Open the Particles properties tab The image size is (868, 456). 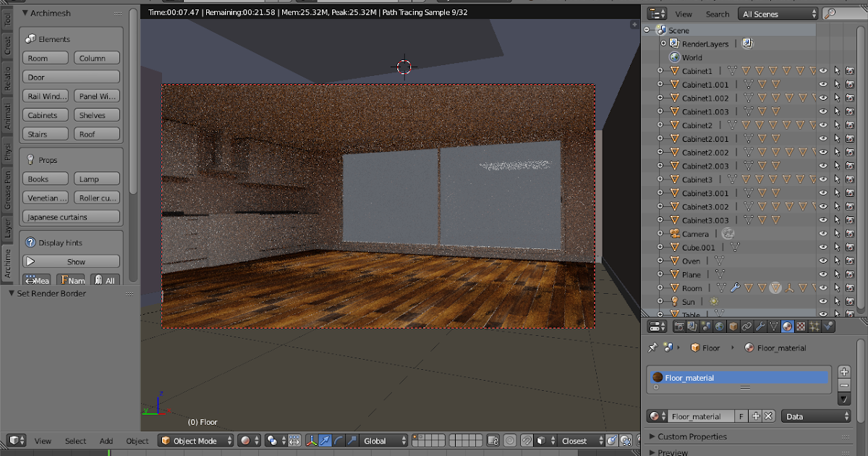(816, 326)
